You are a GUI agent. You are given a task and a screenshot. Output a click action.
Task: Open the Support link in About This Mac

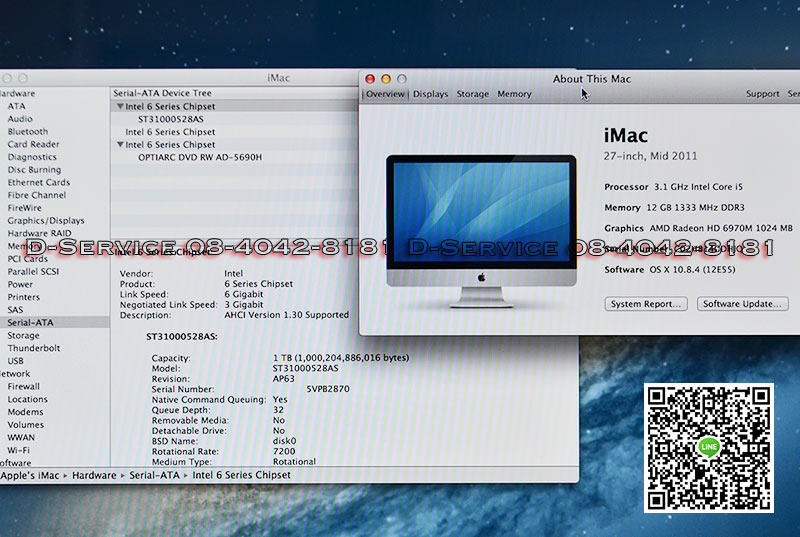[x=762, y=94]
